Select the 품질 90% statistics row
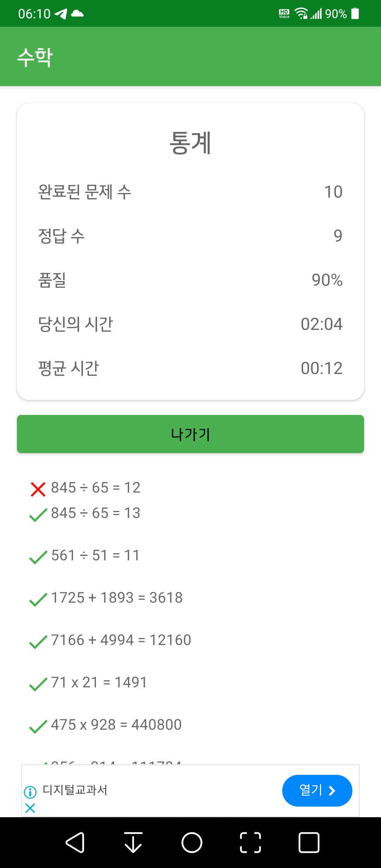 pyautogui.click(x=190, y=280)
